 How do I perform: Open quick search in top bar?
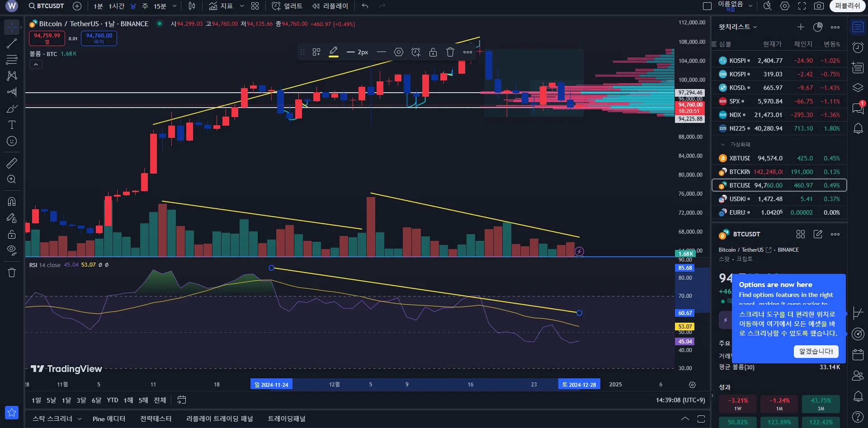click(768, 6)
